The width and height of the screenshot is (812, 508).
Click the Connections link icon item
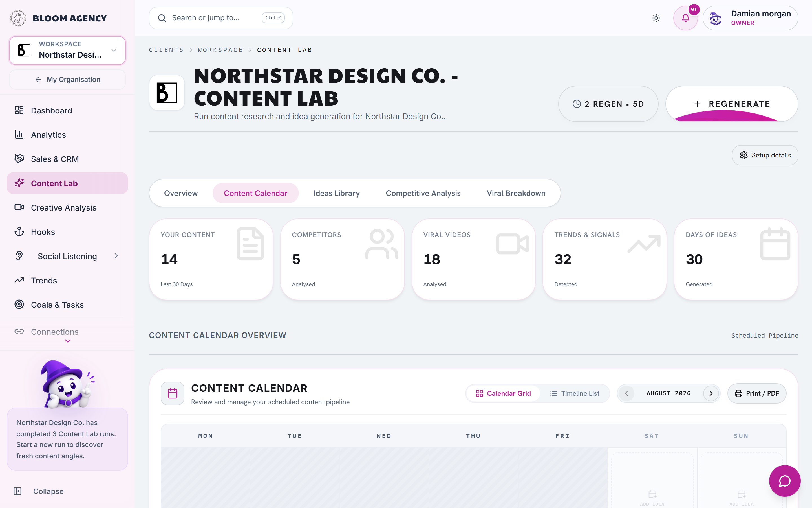click(67, 332)
